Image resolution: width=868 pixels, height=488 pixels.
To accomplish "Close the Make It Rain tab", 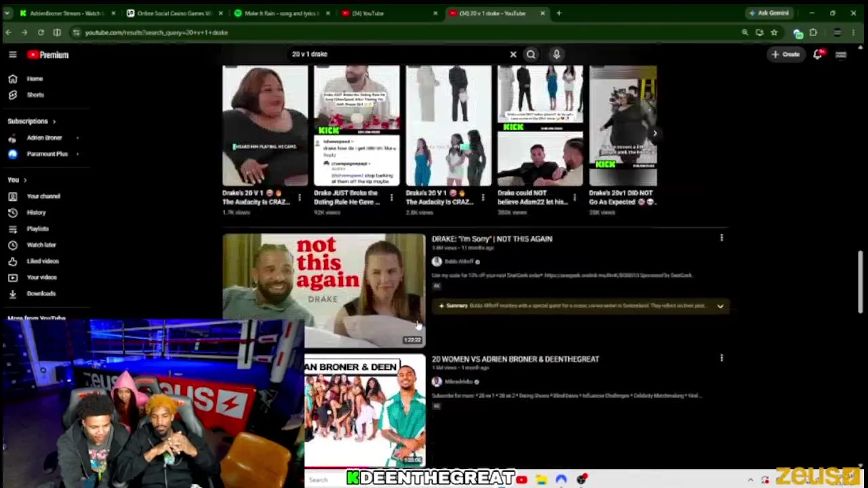I will [x=328, y=13].
